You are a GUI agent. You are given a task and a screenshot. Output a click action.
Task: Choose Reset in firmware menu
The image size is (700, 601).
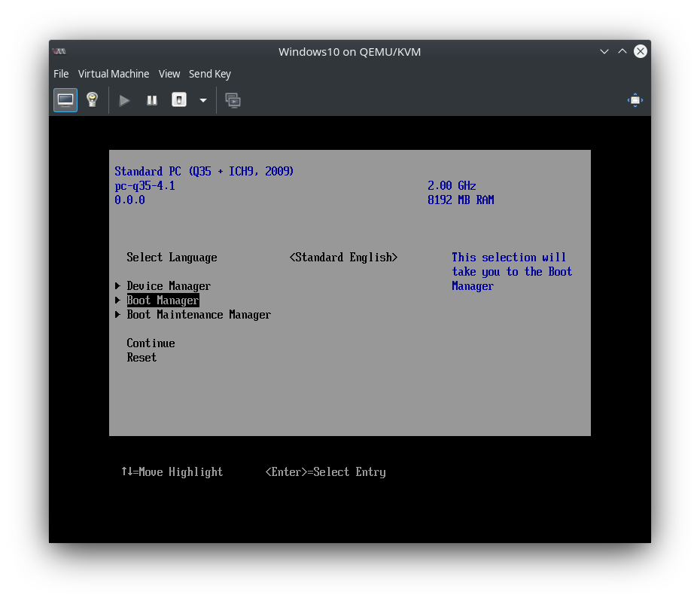[142, 358]
